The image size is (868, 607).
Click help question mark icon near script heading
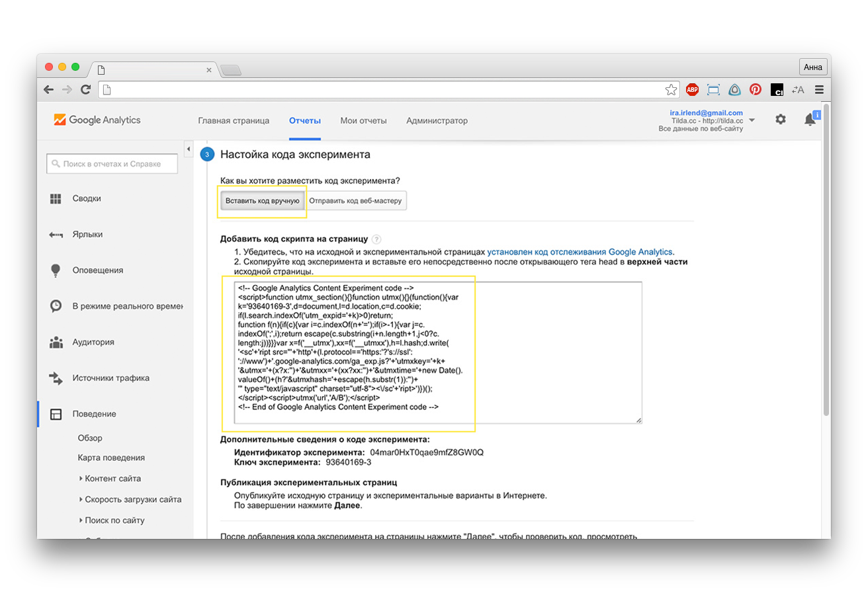coord(376,239)
